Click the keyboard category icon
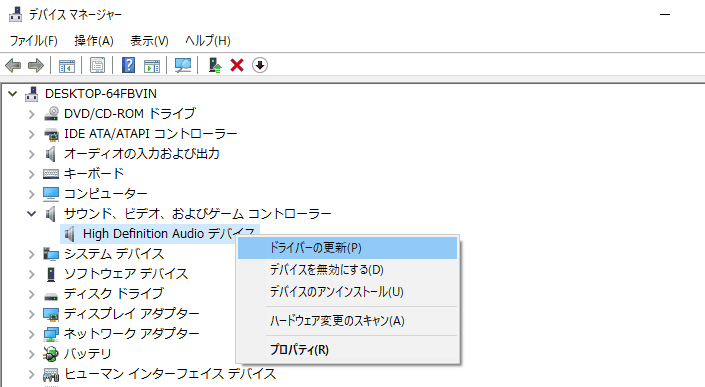This screenshot has height=387, width=705. (51, 173)
